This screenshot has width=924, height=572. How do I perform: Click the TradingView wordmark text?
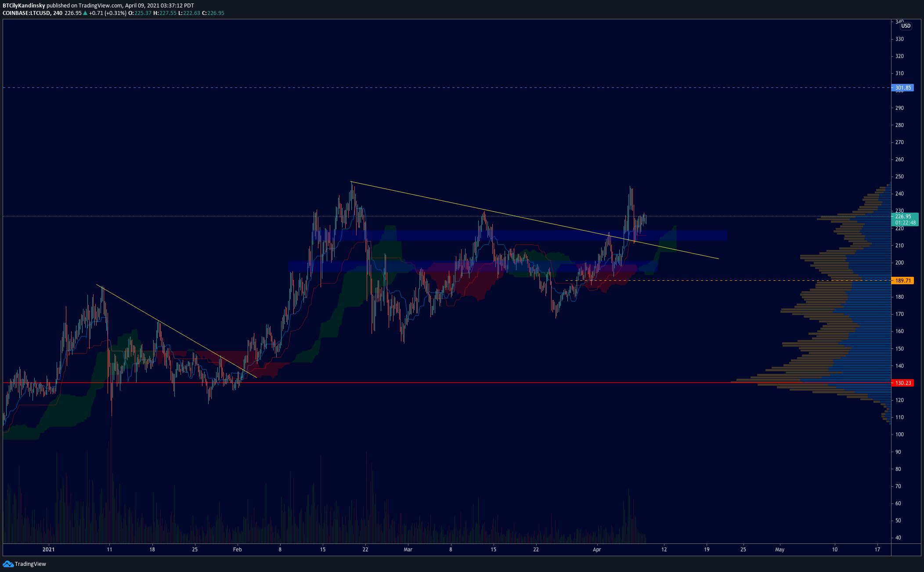coord(30,564)
